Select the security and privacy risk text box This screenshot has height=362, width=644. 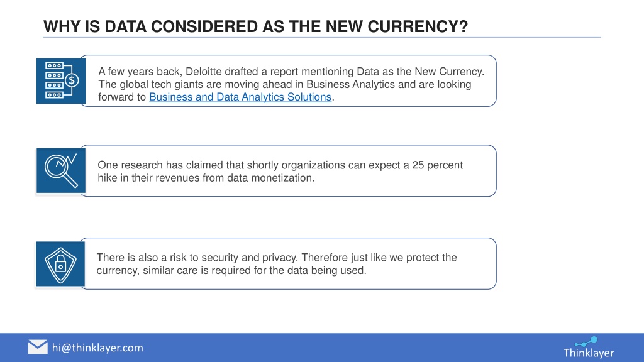click(x=288, y=263)
